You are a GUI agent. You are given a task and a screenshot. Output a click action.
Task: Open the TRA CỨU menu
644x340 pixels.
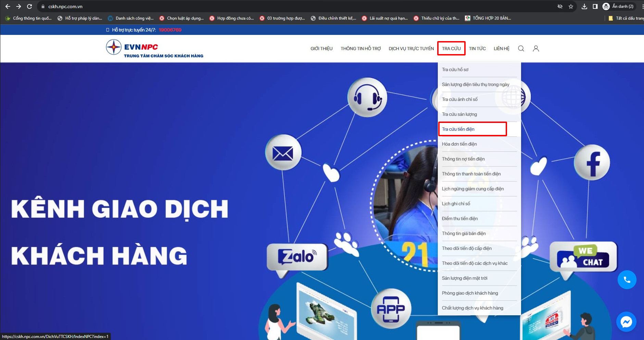[451, 49]
